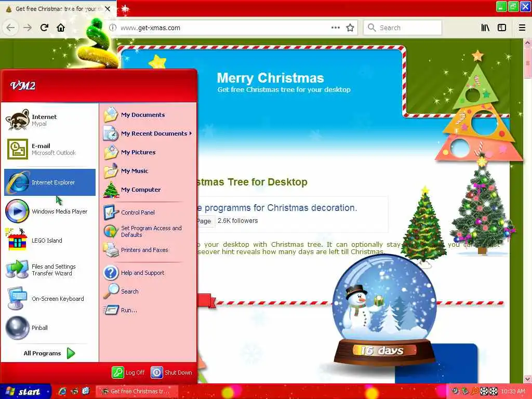Start LEGO Island game
532x399 pixels.
point(50,240)
